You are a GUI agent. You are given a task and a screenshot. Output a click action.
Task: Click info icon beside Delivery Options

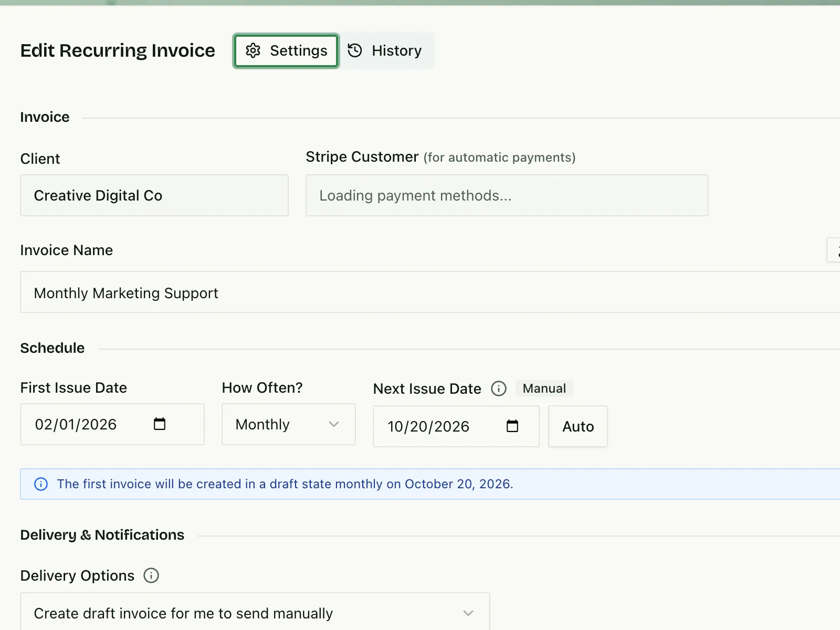(151, 575)
